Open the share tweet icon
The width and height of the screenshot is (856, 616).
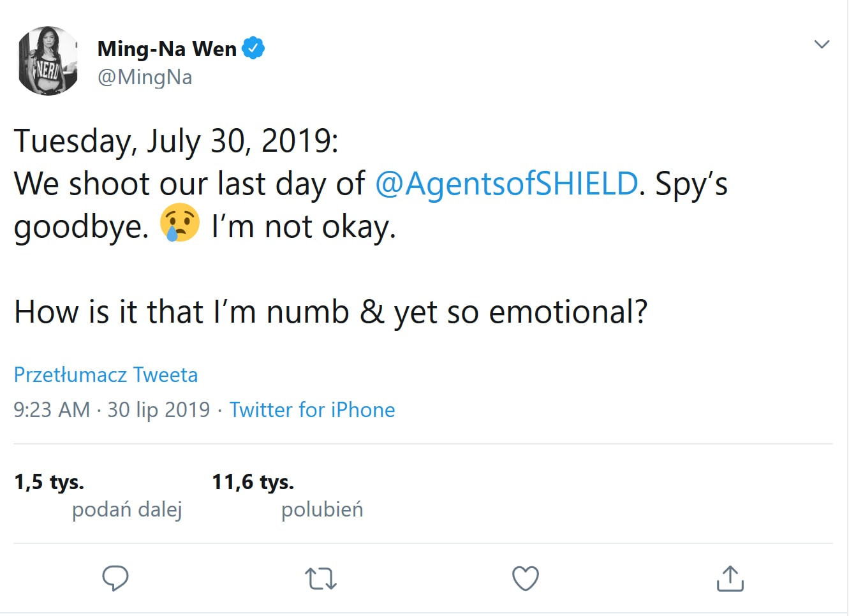pos(730,578)
